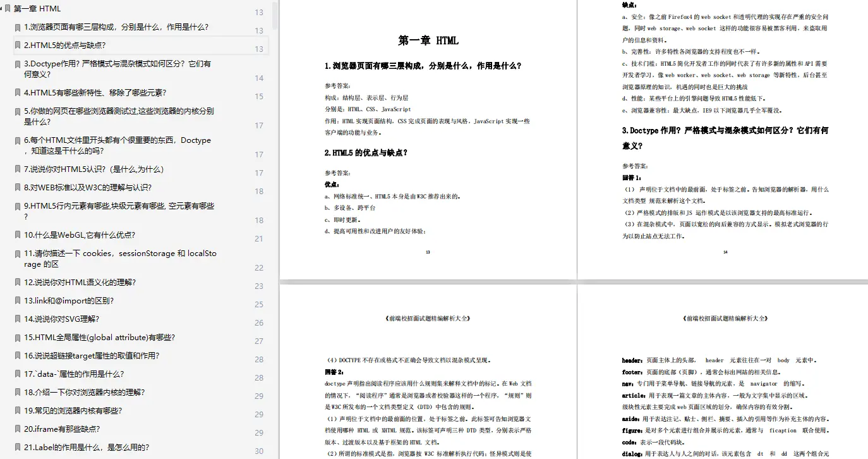Click the bookmark icon next to 2.HTML5的优点与缺点
The image size is (868, 459).
click(18, 45)
